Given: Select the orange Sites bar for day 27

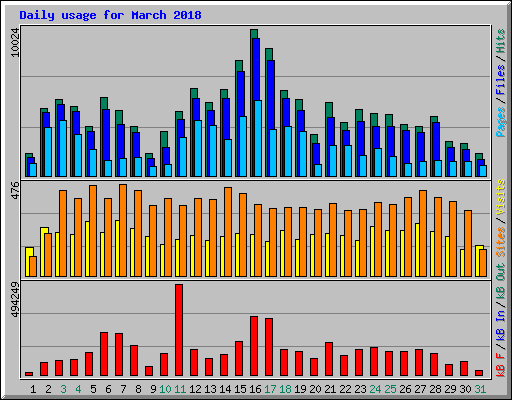Looking at the screenshot, I should tap(423, 234).
